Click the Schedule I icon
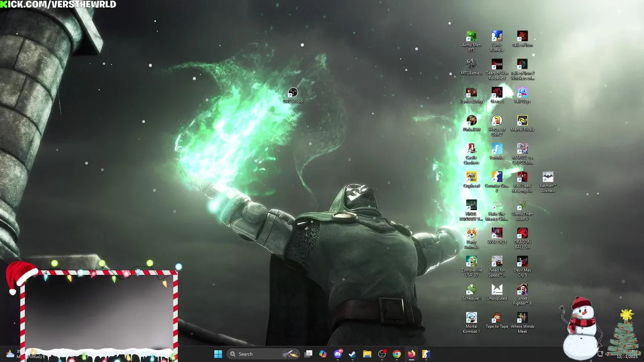Image resolution: width=644 pixels, height=362 pixels. point(471,293)
